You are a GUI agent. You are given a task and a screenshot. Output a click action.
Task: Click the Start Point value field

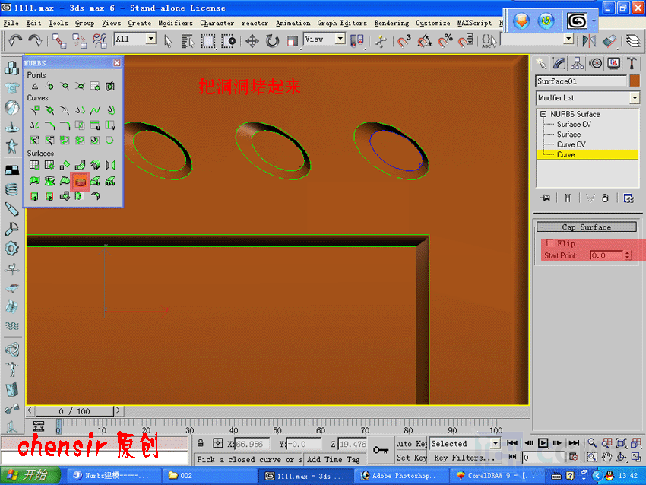point(606,255)
